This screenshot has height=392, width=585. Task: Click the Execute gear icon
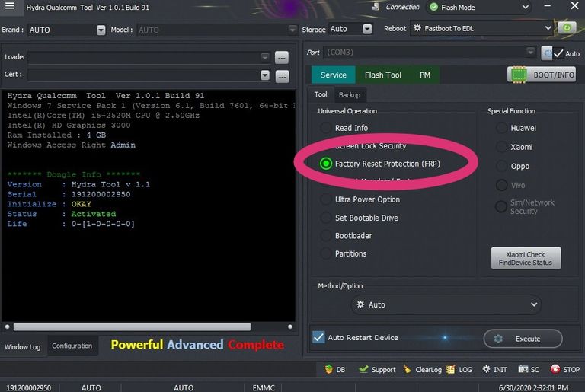[x=498, y=339]
